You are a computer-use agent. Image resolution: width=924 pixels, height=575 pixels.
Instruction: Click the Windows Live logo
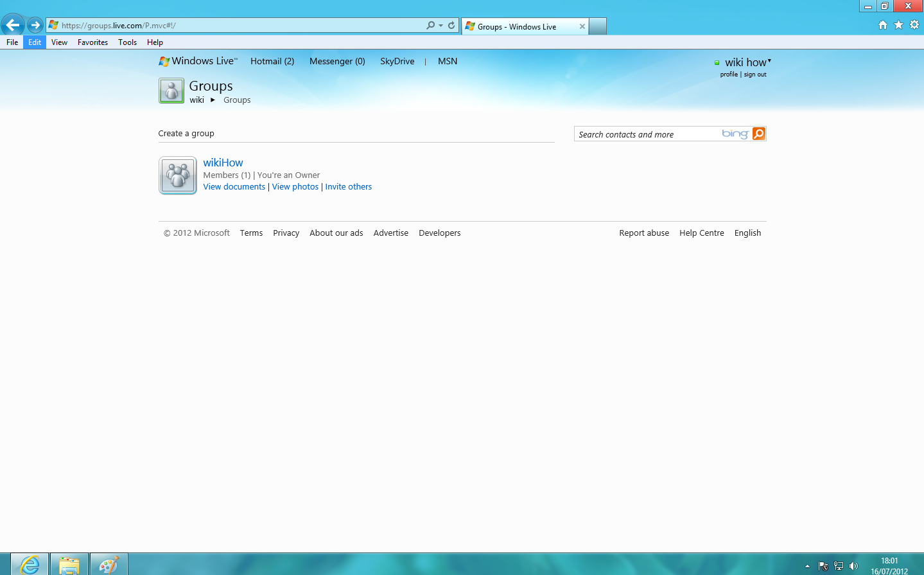[198, 61]
